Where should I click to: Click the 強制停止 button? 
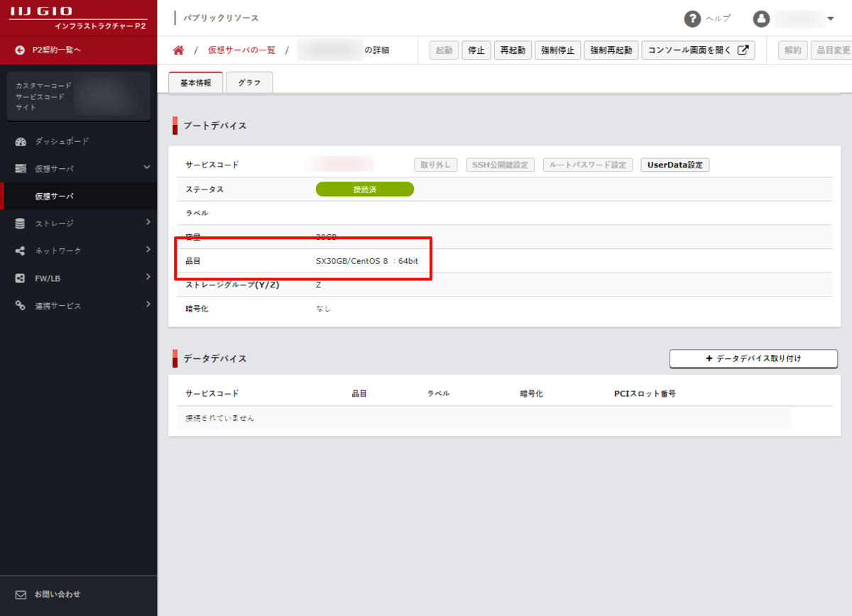(557, 50)
